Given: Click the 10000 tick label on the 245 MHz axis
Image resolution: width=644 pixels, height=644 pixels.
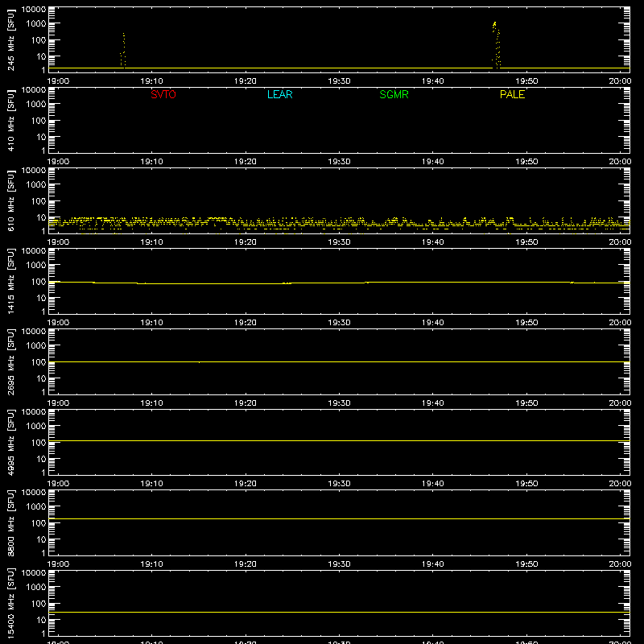Looking at the screenshot, I should pyautogui.click(x=34, y=10).
